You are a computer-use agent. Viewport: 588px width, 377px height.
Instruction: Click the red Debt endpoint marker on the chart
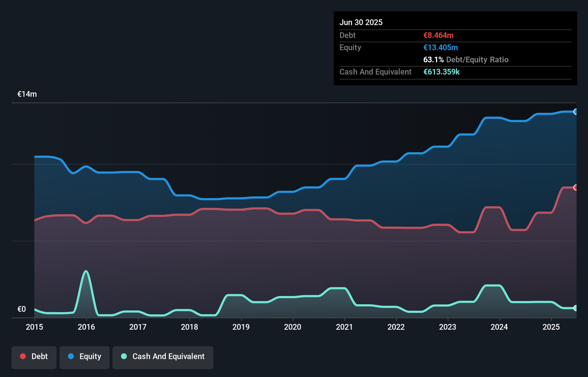(576, 187)
